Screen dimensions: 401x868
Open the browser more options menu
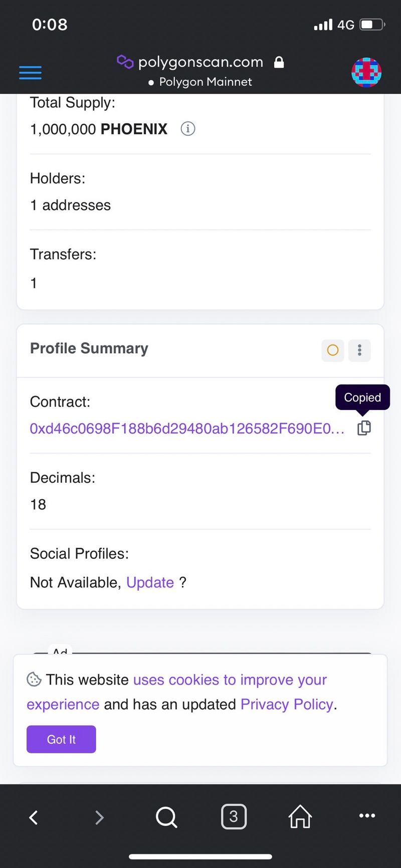click(367, 816)
